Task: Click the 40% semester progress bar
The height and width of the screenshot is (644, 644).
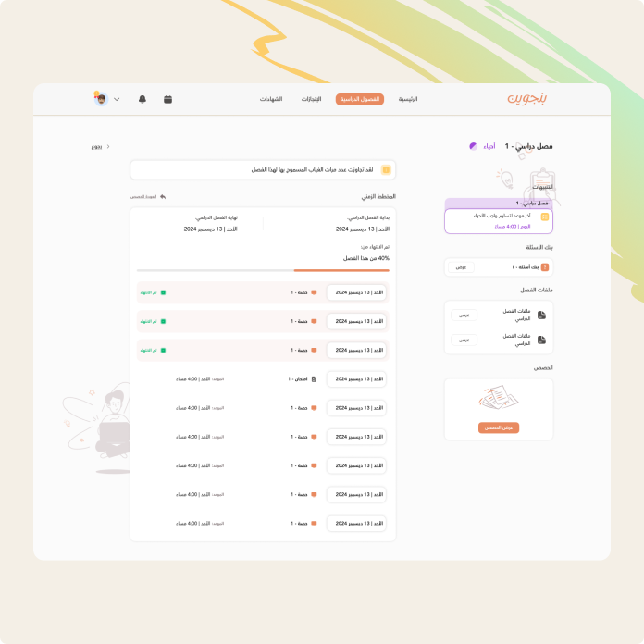Action: pos(263,271)
